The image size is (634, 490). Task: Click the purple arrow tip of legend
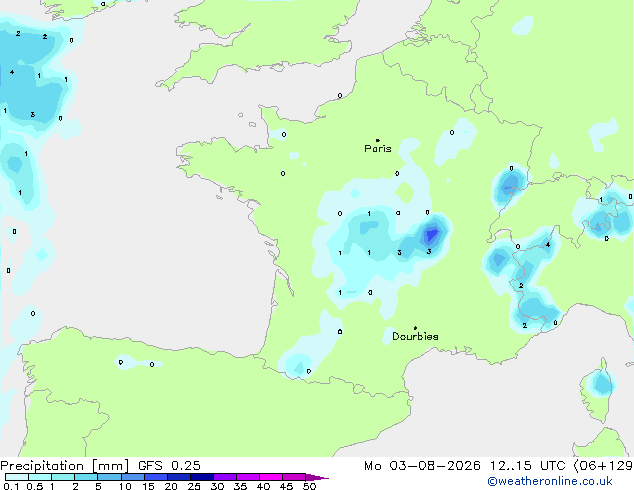coord(317,477)
